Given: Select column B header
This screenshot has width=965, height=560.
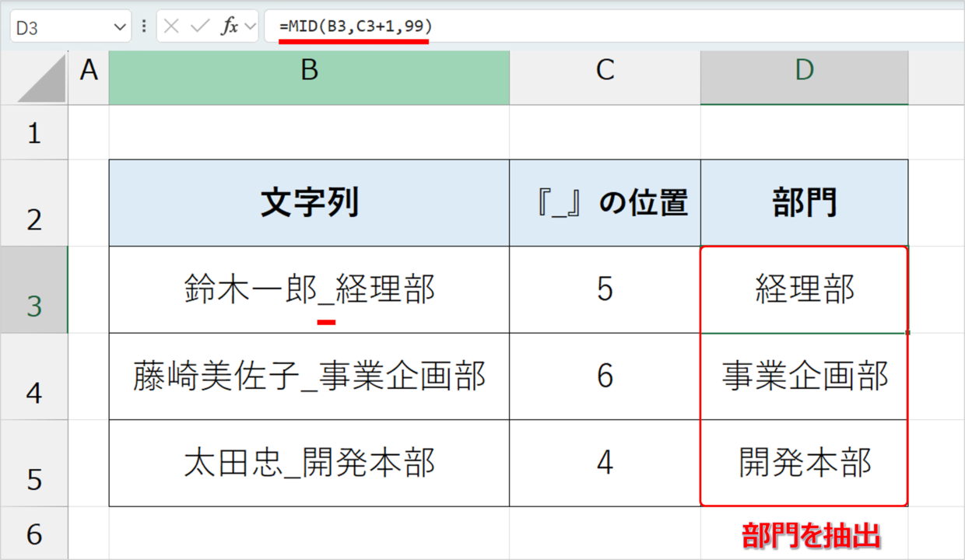Looking at the screenshot, I should pos(309,71).
